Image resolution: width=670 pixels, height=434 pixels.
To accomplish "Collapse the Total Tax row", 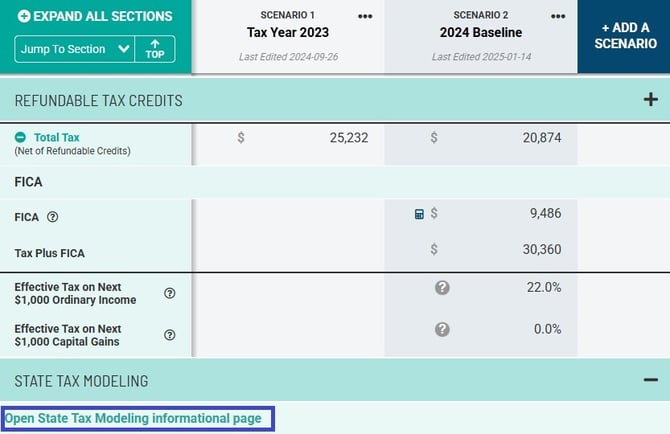I will click(20, 138).
